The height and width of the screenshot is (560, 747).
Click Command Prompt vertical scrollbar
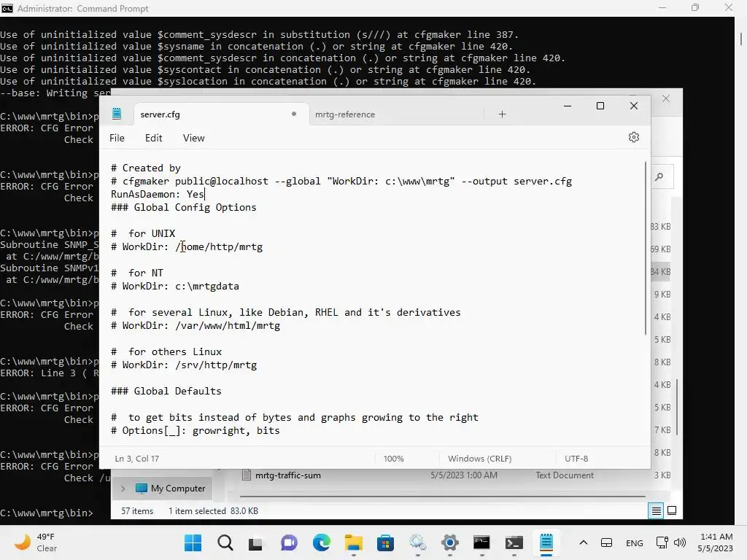click(741, 38)
